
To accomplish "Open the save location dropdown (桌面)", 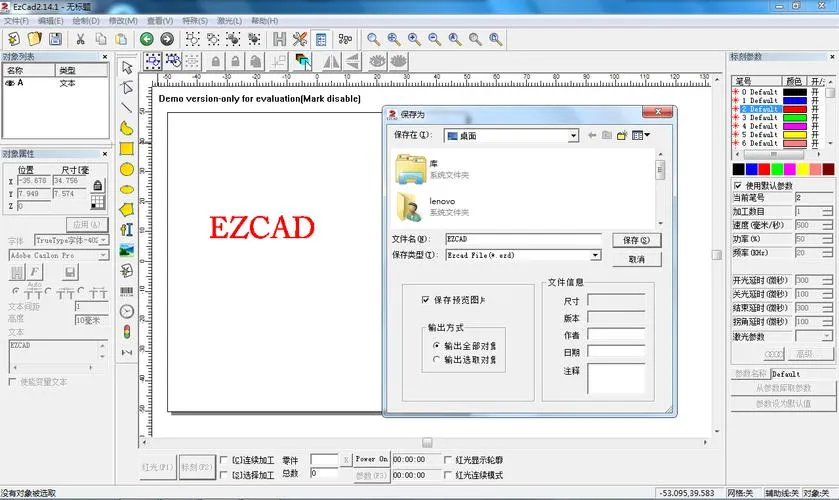I will point(573,136).
